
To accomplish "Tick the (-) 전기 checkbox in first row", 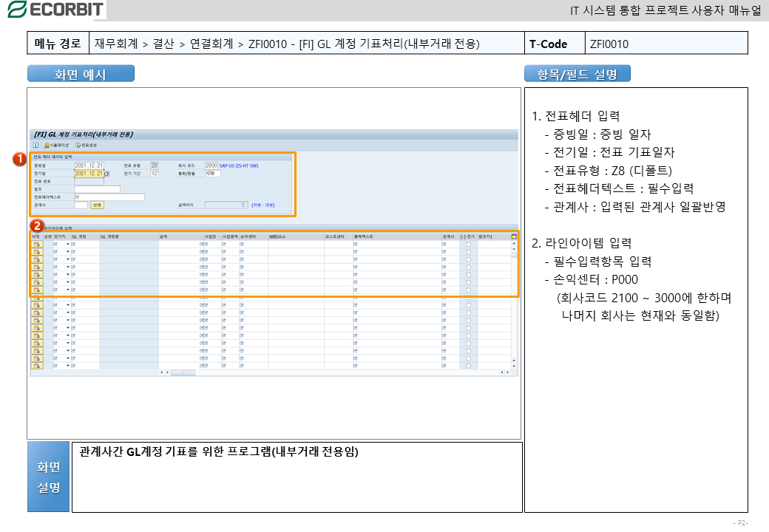I will click(468, 244).
